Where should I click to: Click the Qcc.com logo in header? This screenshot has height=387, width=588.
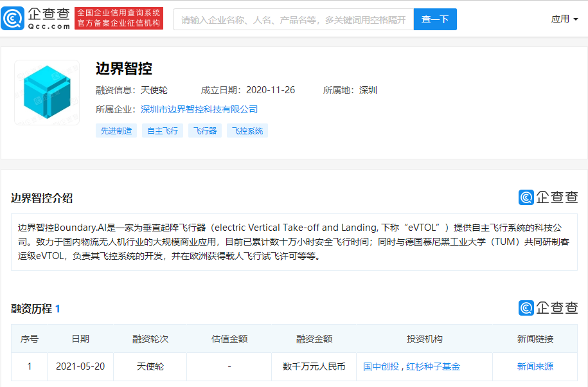pyautogui.click(x=36, y=19)
